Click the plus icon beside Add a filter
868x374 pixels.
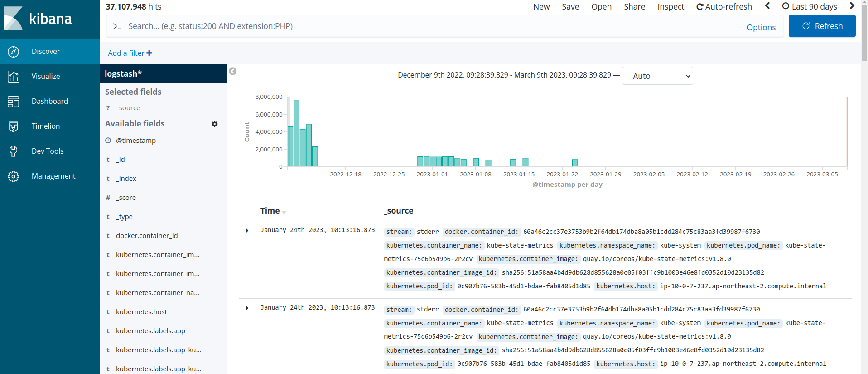pyautogui.click(x=149, y=53)
